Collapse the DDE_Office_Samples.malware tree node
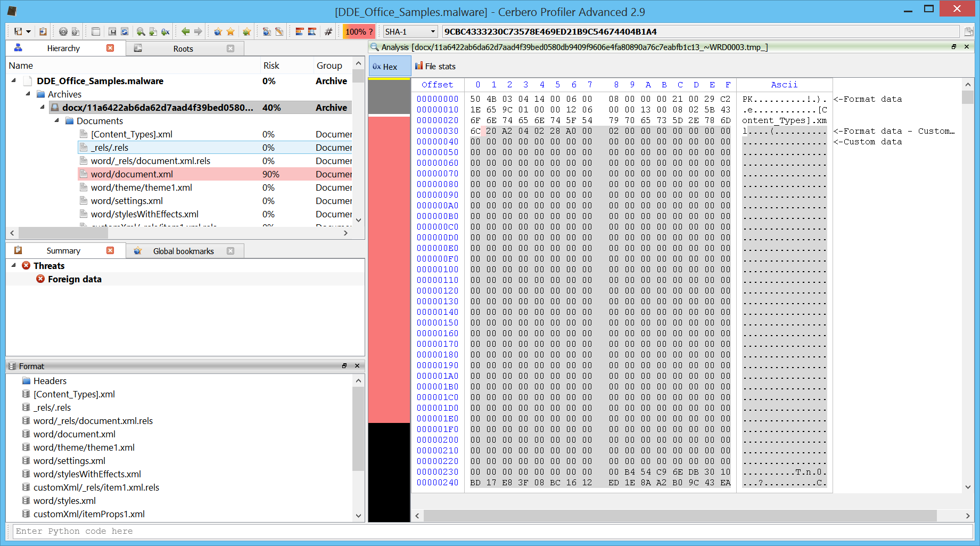 tap(14, 80)
